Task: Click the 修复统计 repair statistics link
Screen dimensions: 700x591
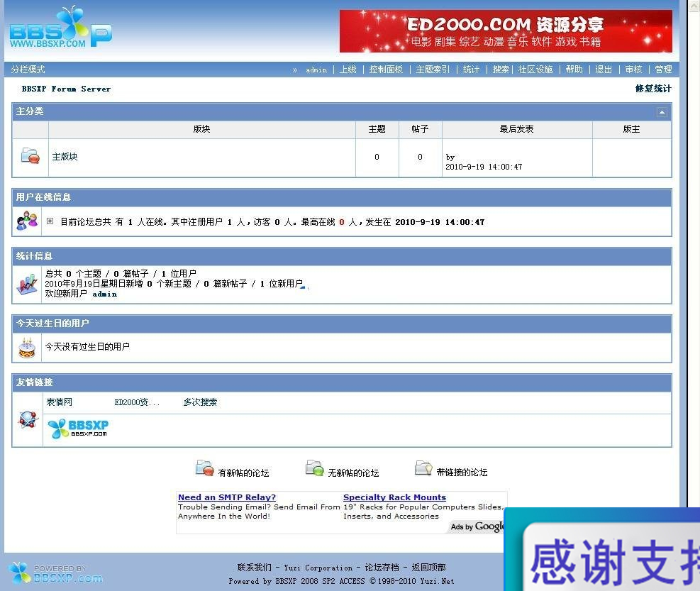Action: tap(654, 89)
